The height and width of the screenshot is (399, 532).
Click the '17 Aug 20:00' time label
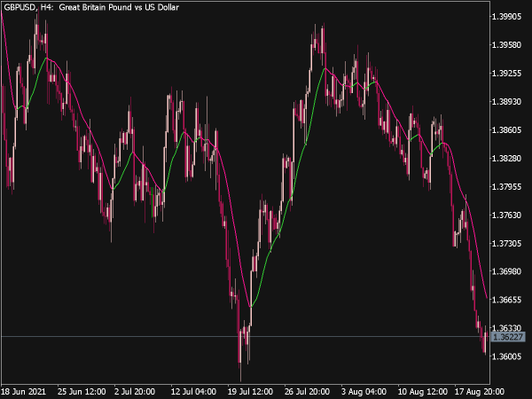coord(480,392)
